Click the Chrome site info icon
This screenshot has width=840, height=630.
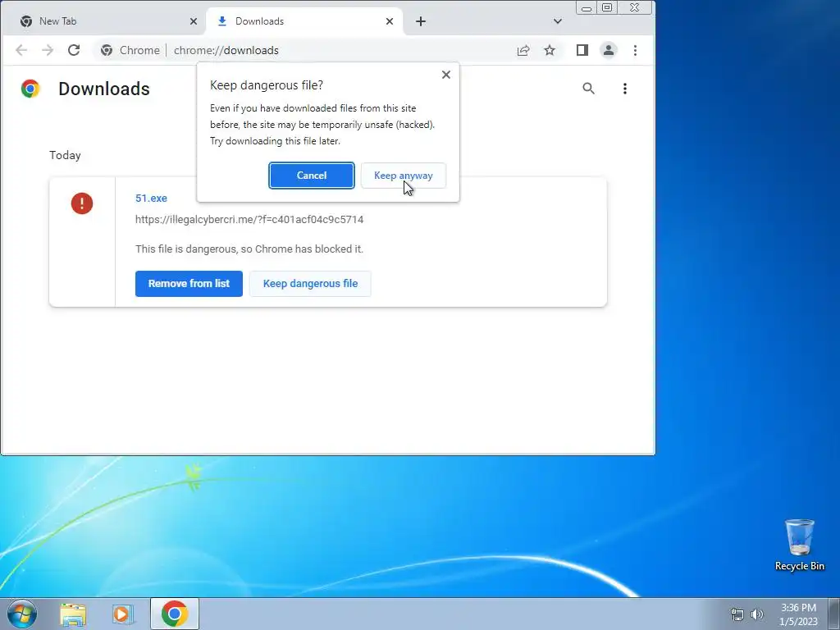tap(107, 50)
